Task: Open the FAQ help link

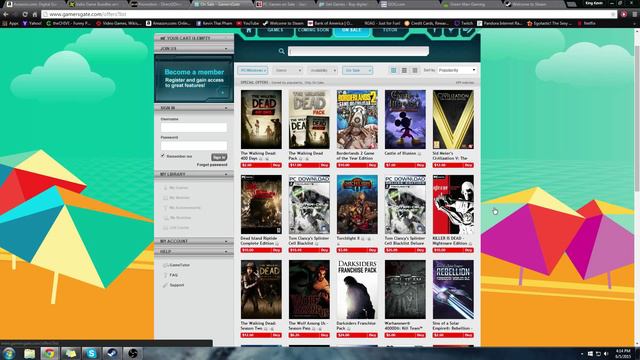Action: [x=173, y=276]
